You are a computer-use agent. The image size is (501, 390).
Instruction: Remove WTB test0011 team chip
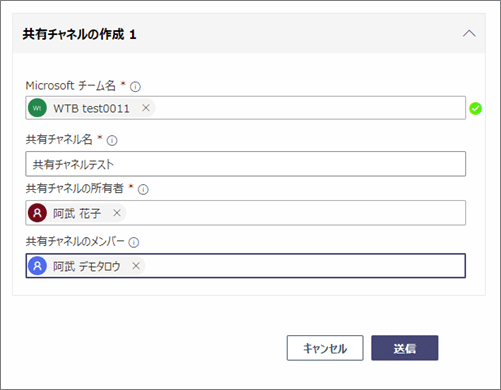coord(146,108)
